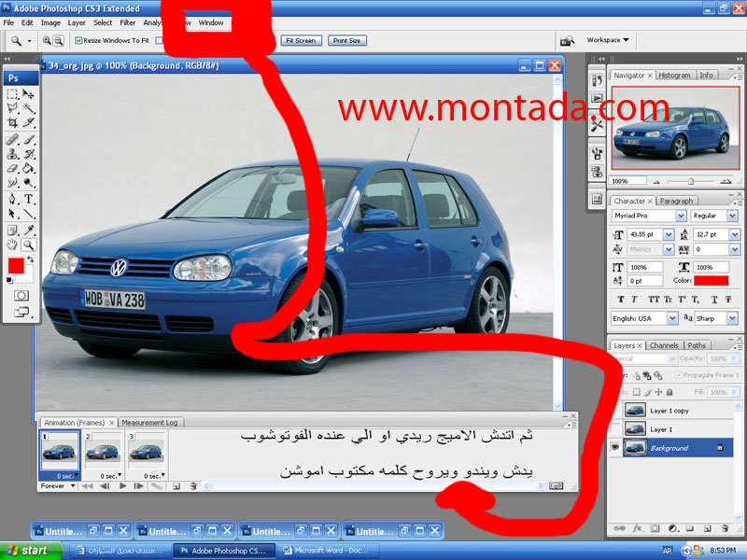
Task: Click the Print Size button
Action: pyautogui.click(x=347, y=41)
